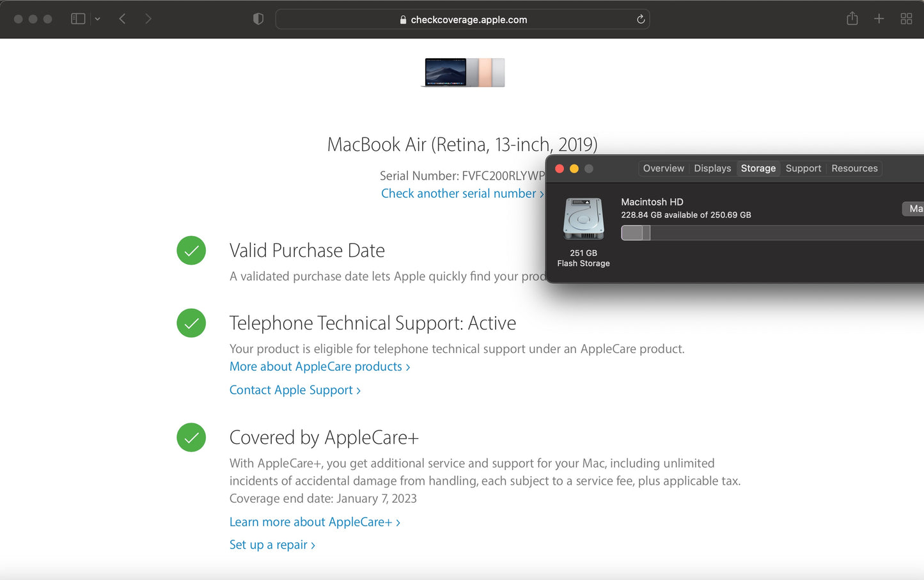Switch to the Overview tab
This screenshot has height=580, width=924.
tap(663, 168)
